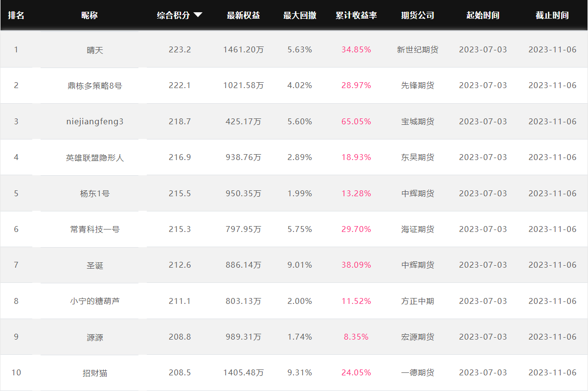Select equity value 950.35万
This screenshot has width=588, height=391.
click(x=244, y=193)
